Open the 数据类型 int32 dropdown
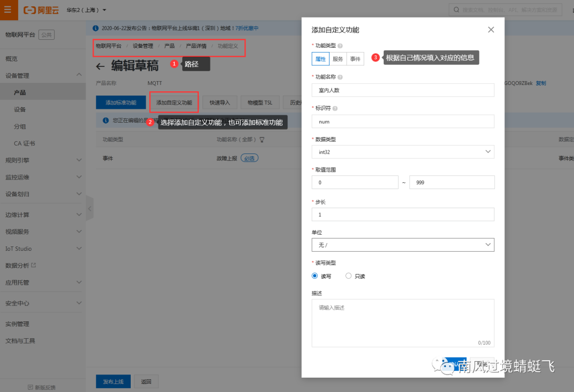The height and width of the screenshot is (392, 574). pos(403,152)
